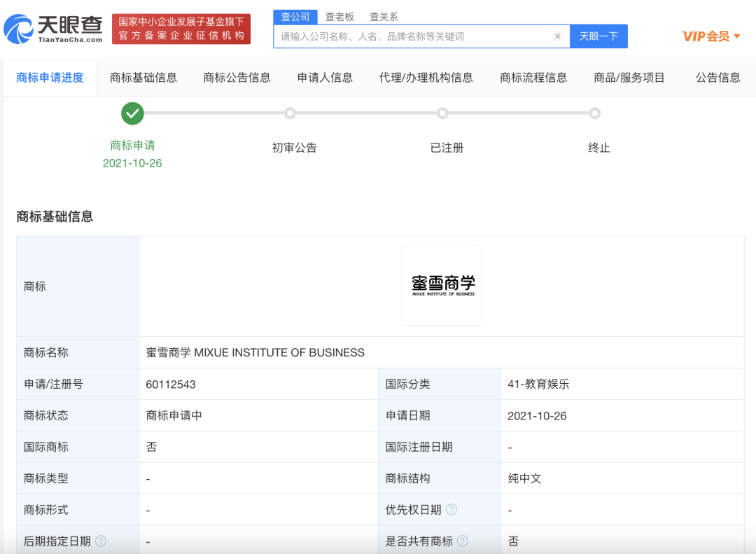756x554 pixels.
Task: Click the green 2021-10-26 progress date
Action: click(132, 163)
